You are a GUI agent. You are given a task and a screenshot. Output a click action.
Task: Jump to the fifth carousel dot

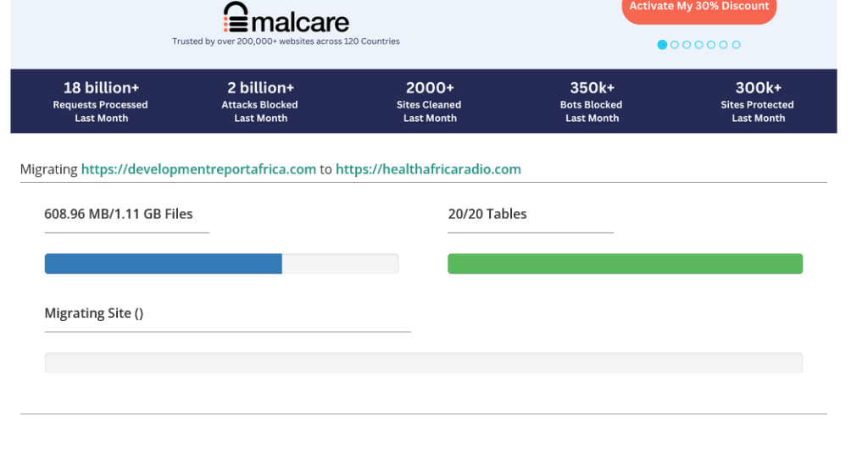click(x=711, y=45)
